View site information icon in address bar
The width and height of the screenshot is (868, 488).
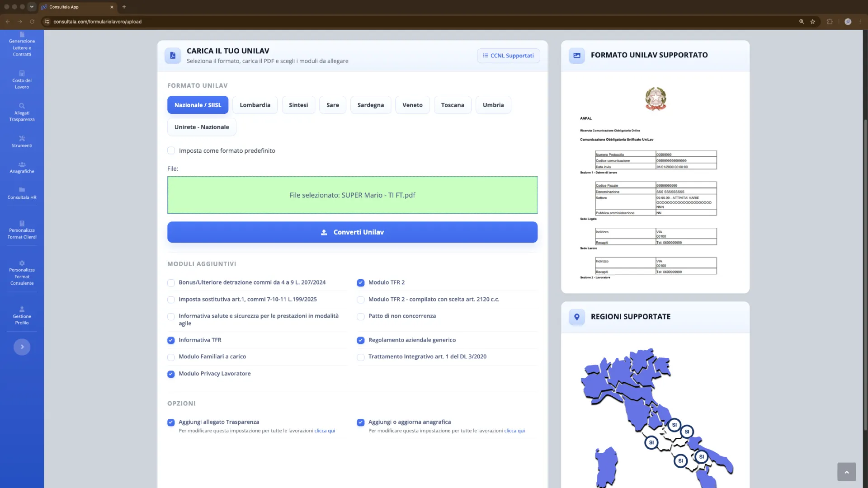[47, 21]
